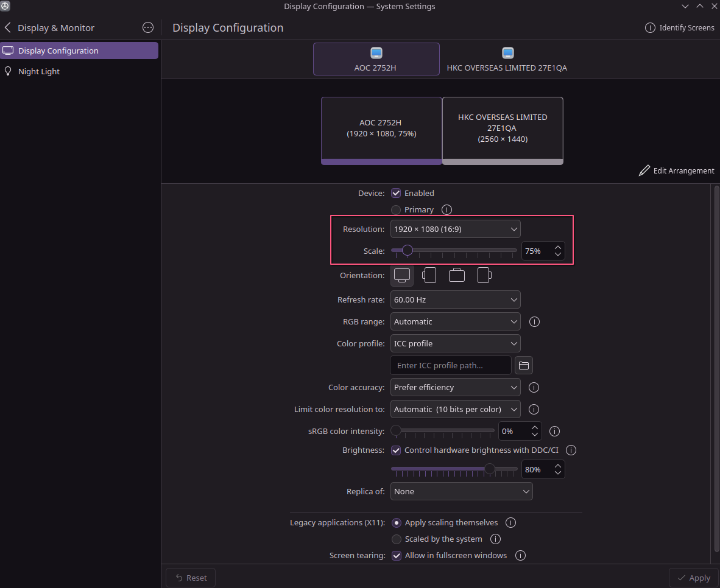This screenshot has height=588, width=720.
Task: Show info about RGB range
Action: [534, 322]
